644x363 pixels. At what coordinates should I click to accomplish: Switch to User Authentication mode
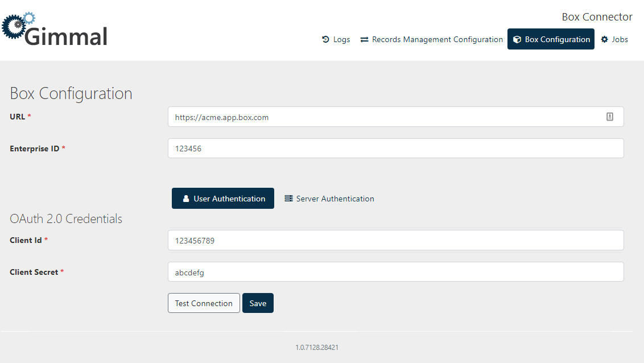229,199
